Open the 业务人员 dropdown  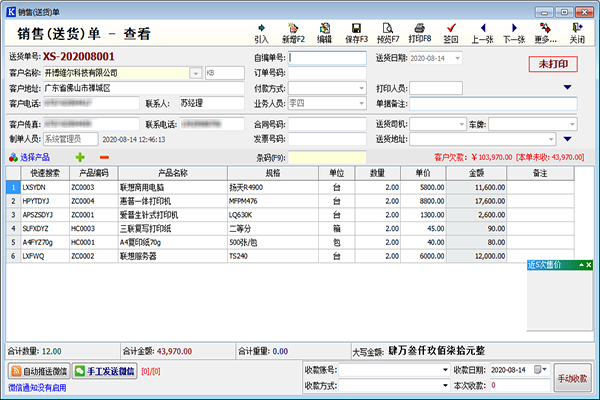pyautogui.click(x=361, y=103)
